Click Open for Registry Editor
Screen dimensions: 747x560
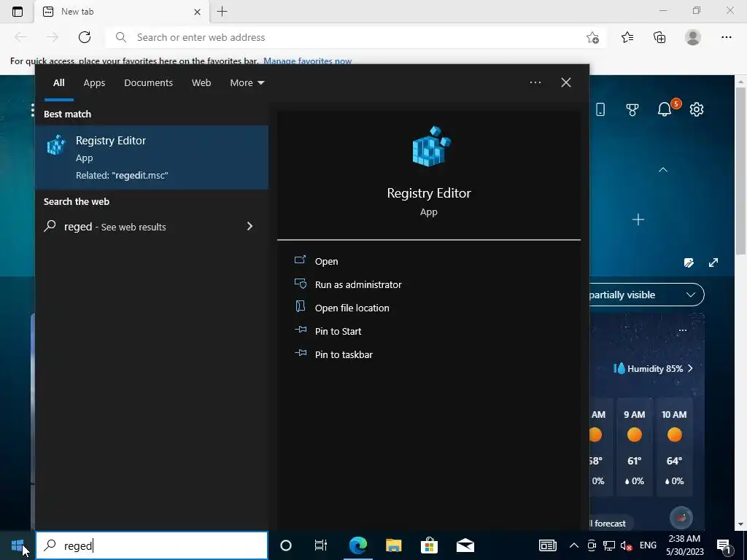point(326,261)
